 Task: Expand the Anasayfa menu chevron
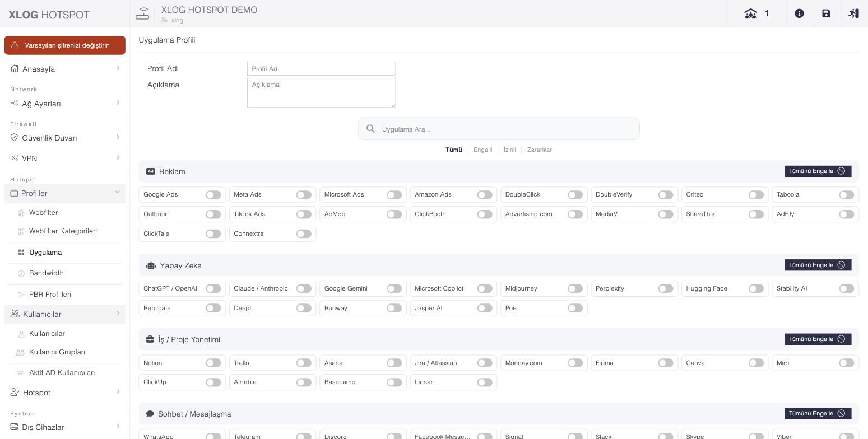click(x=118, y=68)
